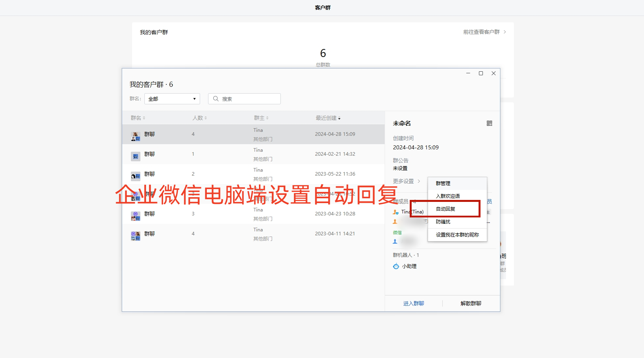The image size is (644, 358).
Task: Select 防骚扰 menu entry
Action: coord(457,222)
